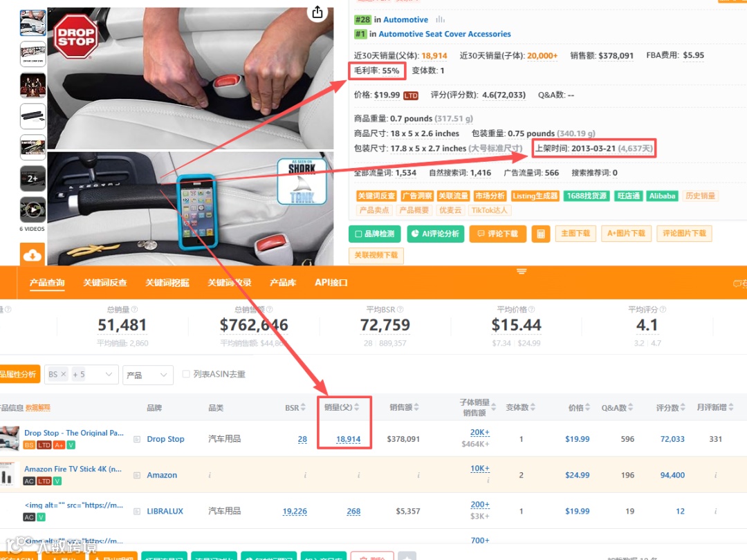Click the A+ badge under Drop Stop product
Viewport: 747px width, 560px height.
59,445
